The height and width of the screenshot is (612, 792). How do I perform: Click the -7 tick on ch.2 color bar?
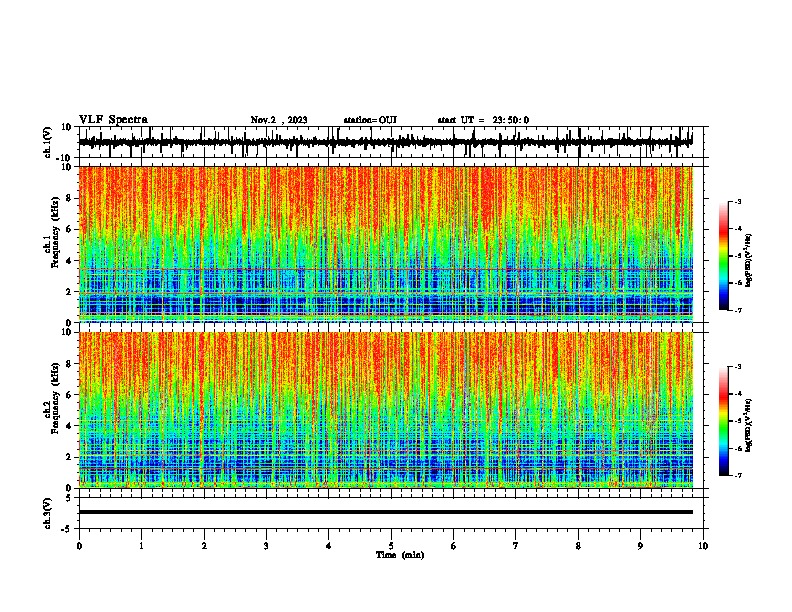[738, 475]
